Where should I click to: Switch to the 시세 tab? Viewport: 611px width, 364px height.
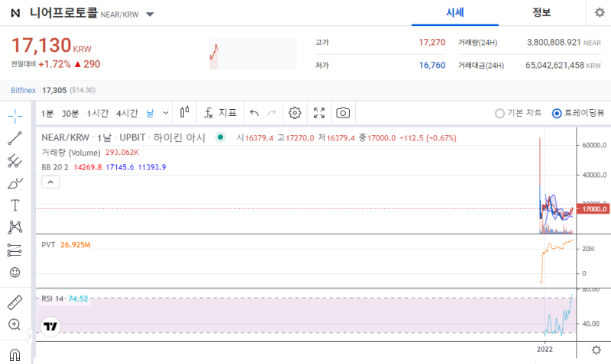[x=454, y=13]
